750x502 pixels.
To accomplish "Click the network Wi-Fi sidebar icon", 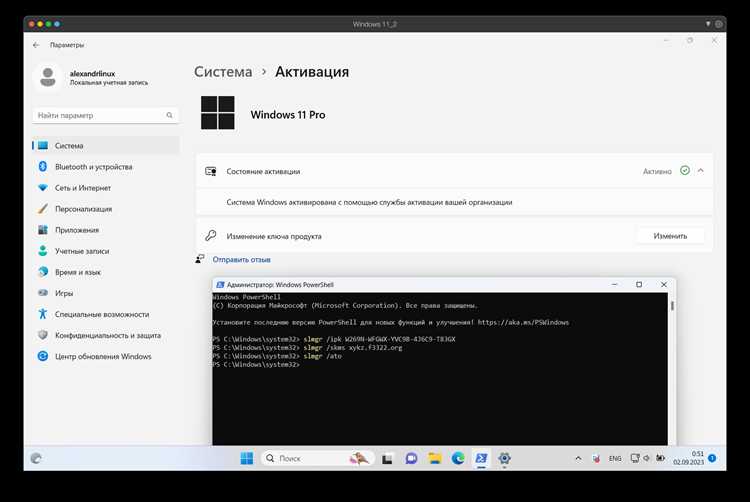I will (x=43, y=187).
